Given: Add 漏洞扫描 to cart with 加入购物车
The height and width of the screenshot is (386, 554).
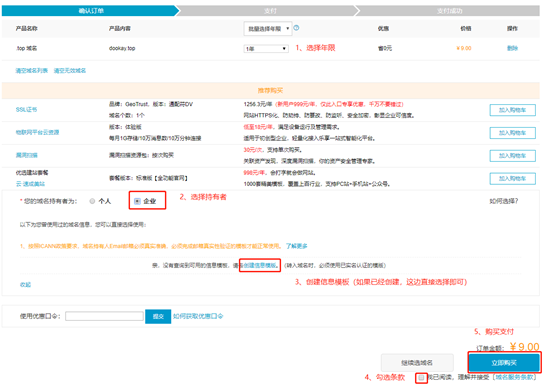Looking at the screenshot, I should click(512, 156).
